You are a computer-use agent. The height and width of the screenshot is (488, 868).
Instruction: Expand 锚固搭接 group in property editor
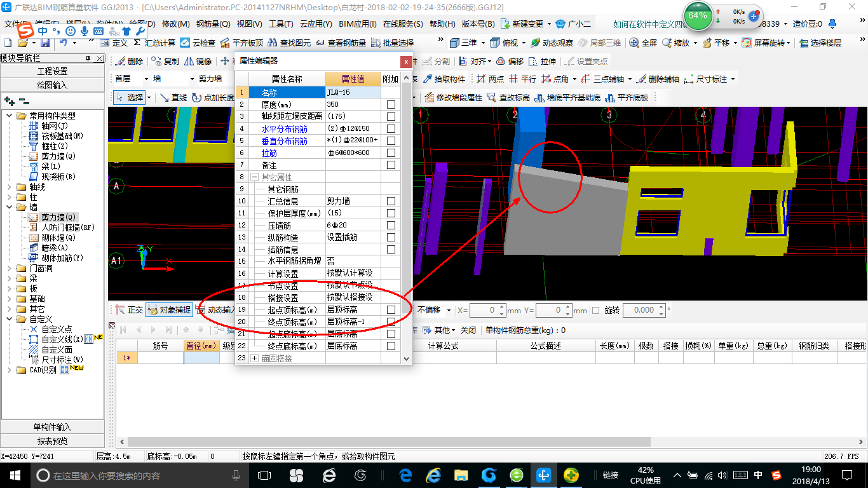tap(255, 358)
